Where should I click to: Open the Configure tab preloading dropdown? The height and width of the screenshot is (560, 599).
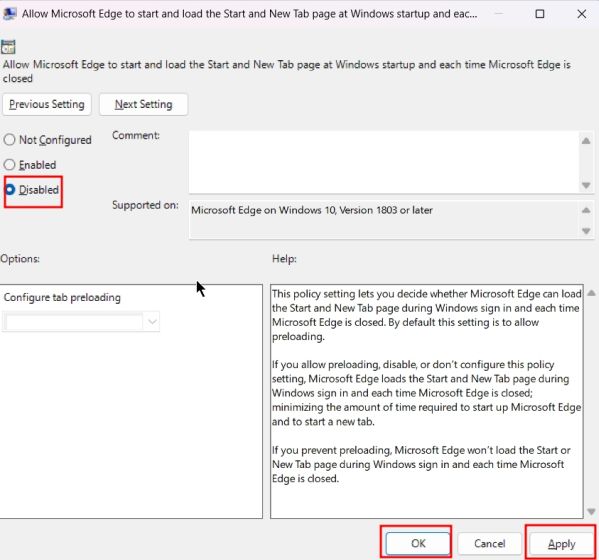[x=81, y=322]
